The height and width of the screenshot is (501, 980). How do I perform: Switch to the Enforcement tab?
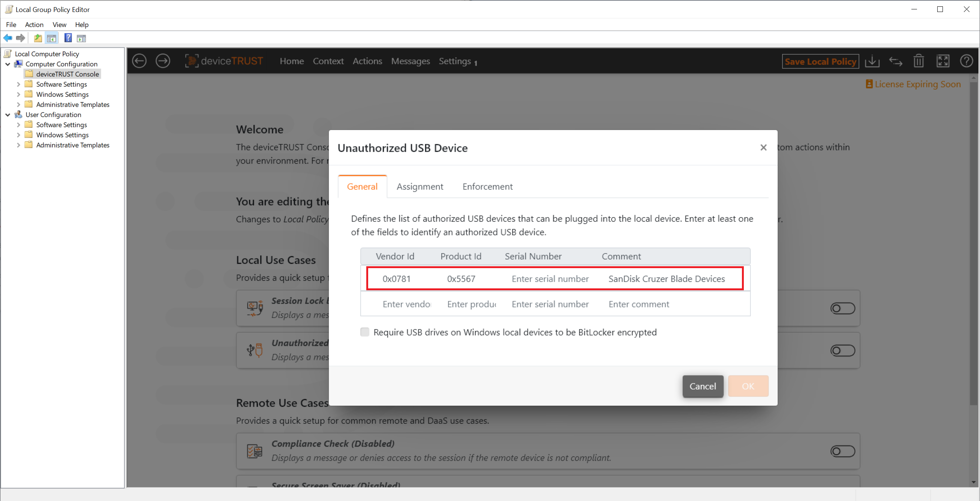487,186
